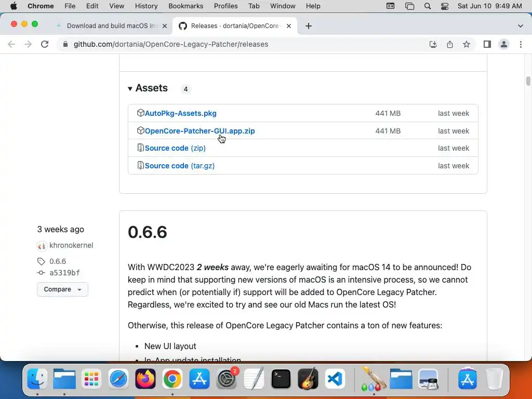Click the Share page icon
The height and width of the screenshot is (399, 532).
pos(449,45)
